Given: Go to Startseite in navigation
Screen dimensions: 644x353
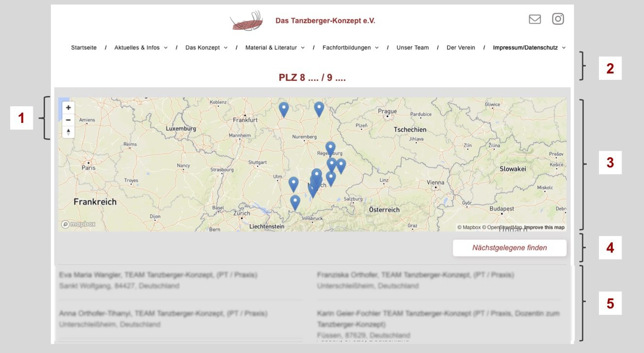Looking at the screenshot, I should click(84, 48).
